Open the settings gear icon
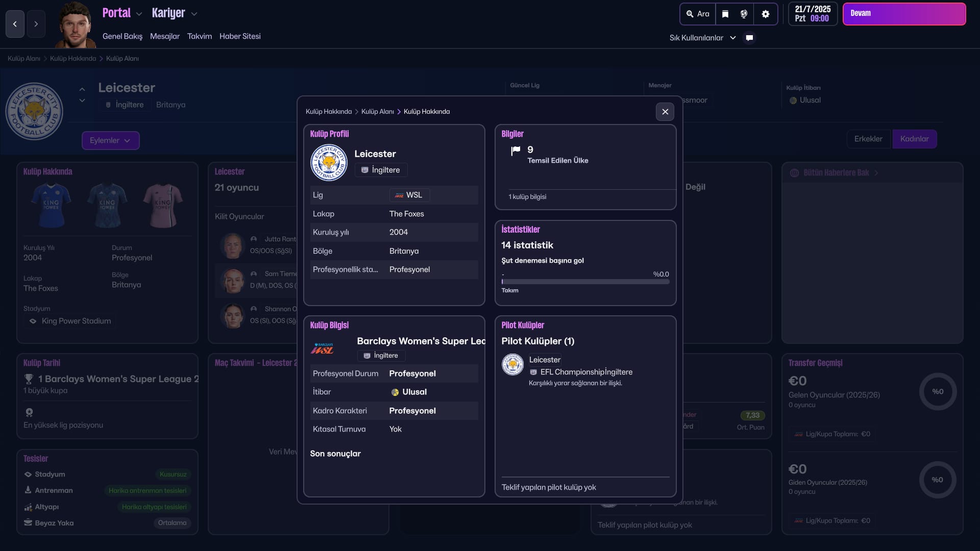Image resolution: width=980 pixels, height=551 pixels. pyautogui.click(x=765, y=14)
